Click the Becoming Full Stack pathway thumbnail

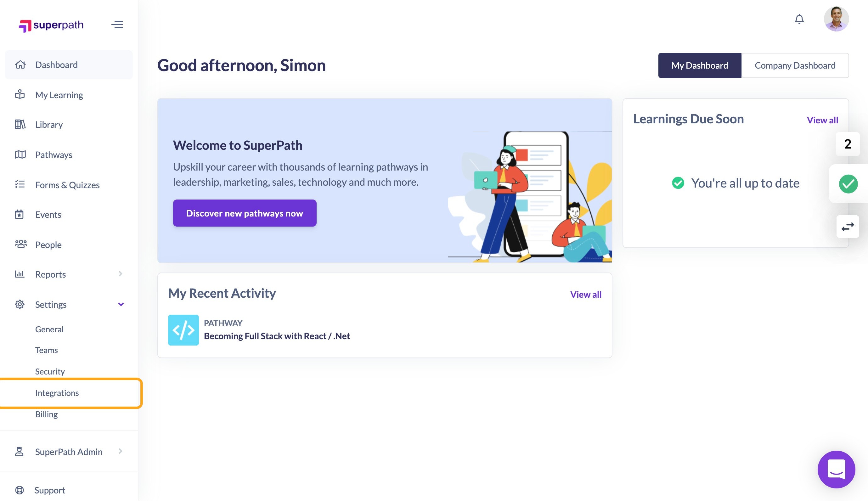(x=183, y=330)
